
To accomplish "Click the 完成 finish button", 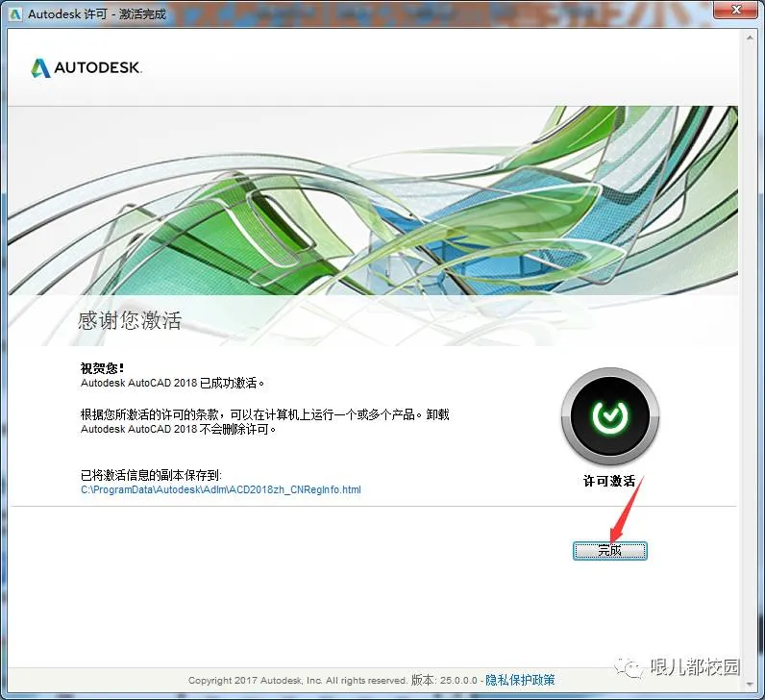I will click(610, 551).
